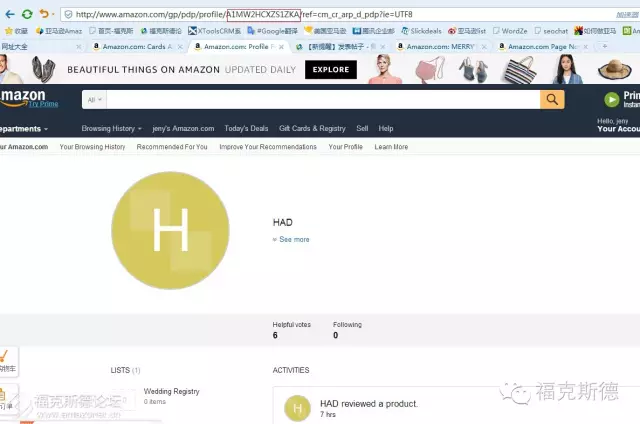This screenshot has height=424, width=640.
Task: Open the 亚马逊list Weibo-icon bookmark
Action: coord(467,31)
